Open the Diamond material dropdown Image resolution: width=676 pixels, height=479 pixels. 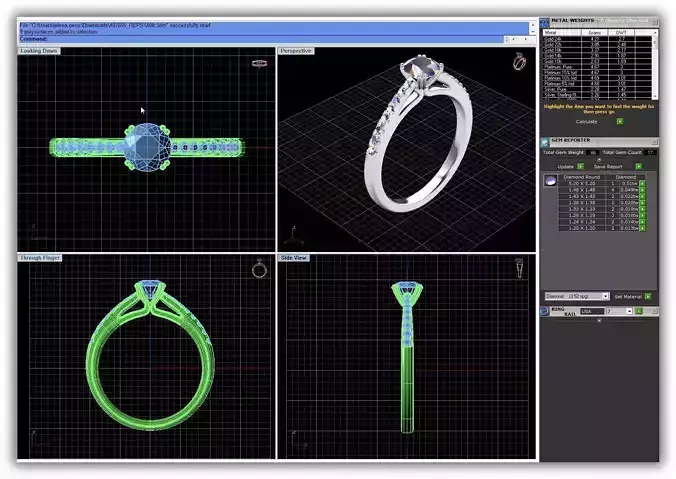pyautogui.click(x=605, y=296)
